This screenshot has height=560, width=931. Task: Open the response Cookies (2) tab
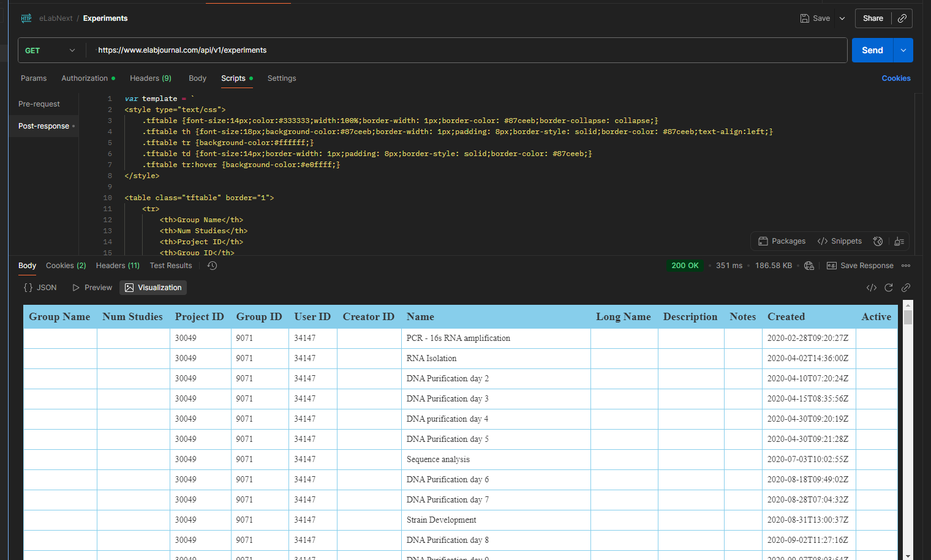pos(66,266)
